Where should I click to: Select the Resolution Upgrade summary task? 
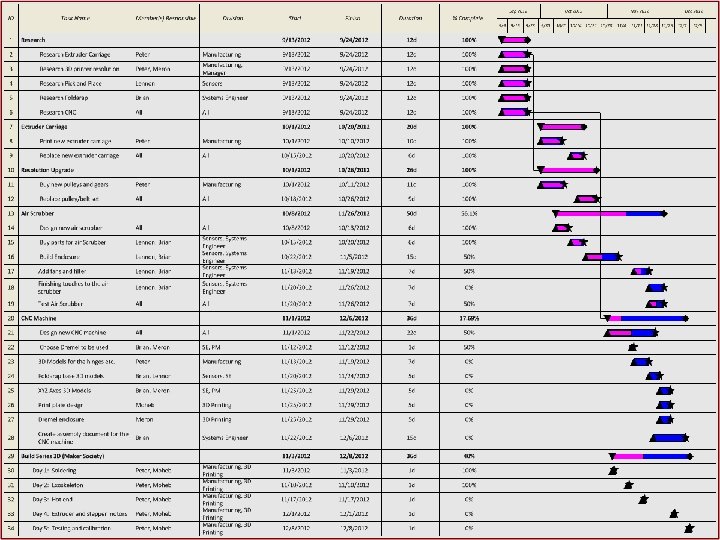(x=47, y=170)
